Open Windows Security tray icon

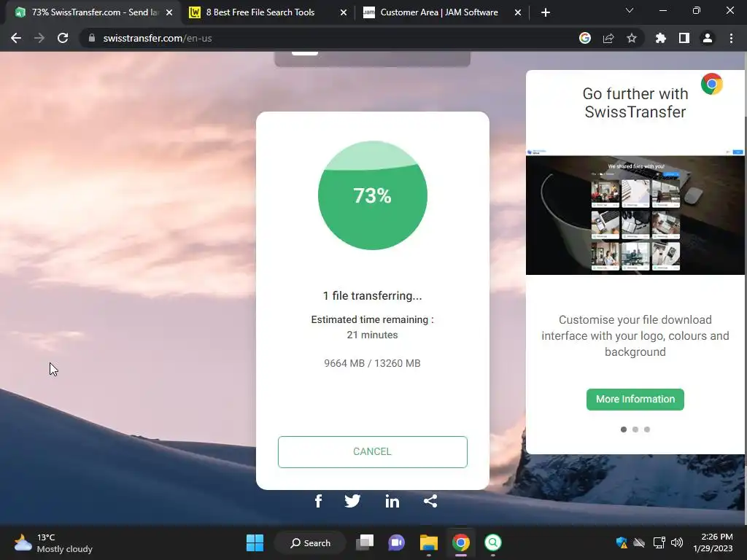622,542
